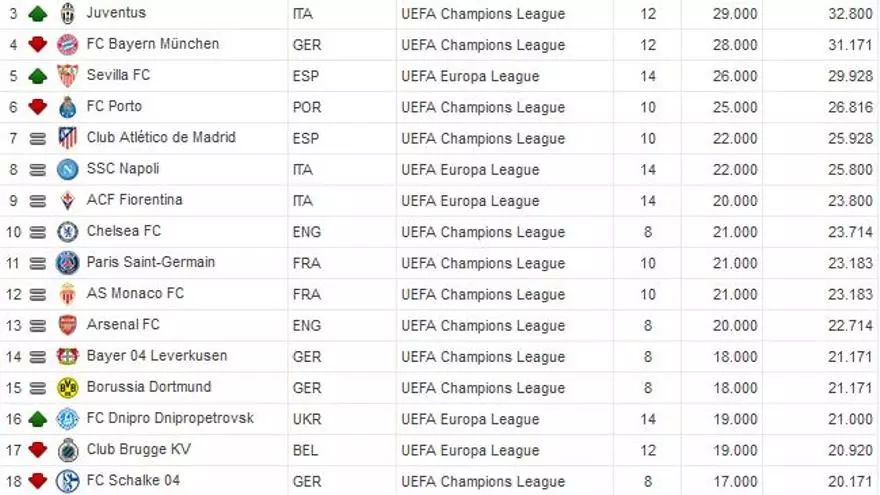880x495 pixels.
Task: Open the SSC Napoli club link
Action: [123, 169]
